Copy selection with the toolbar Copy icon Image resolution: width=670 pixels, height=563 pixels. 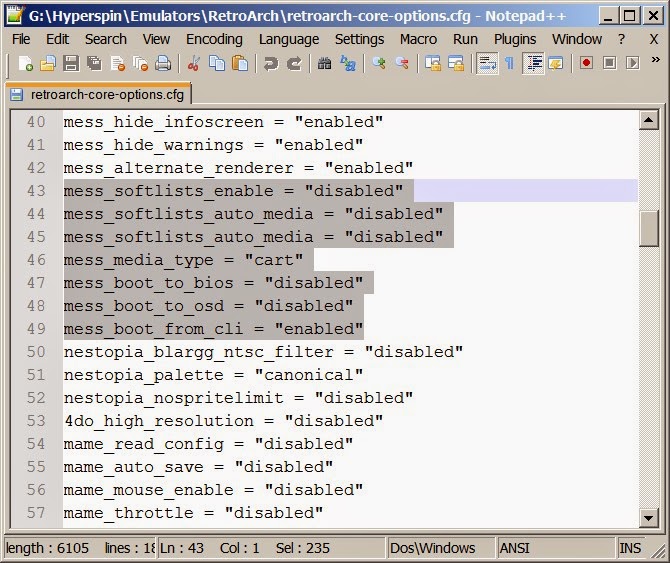217,64
